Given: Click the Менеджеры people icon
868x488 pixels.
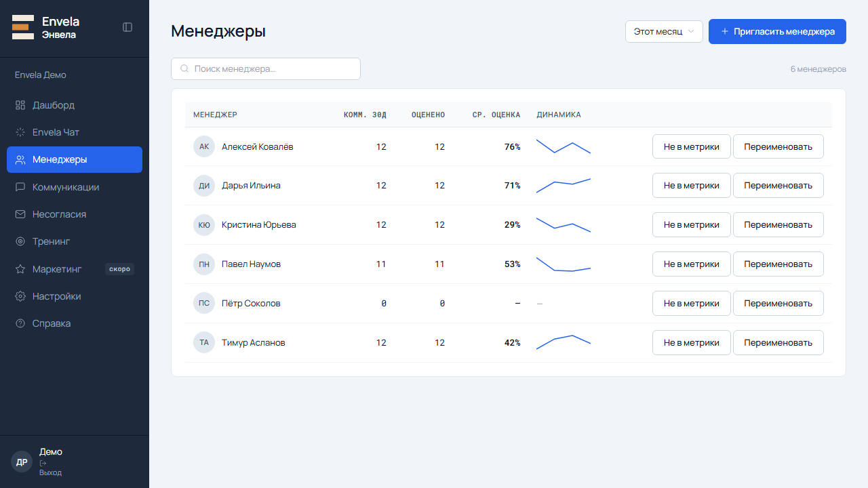Looking at the screenshot, I should (20, 160).
